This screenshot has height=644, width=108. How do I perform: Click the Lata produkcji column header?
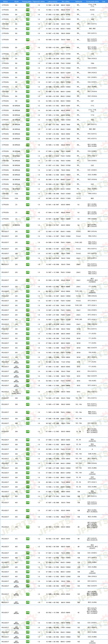52,2
